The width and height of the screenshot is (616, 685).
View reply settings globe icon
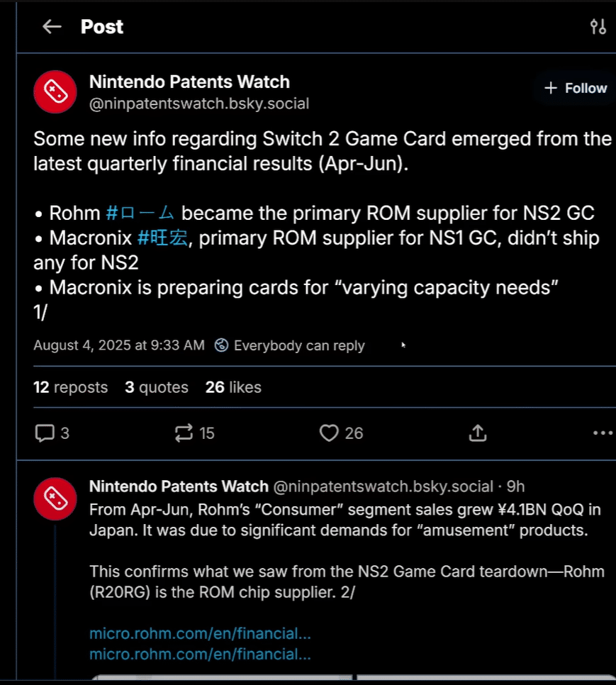point(221,345)
